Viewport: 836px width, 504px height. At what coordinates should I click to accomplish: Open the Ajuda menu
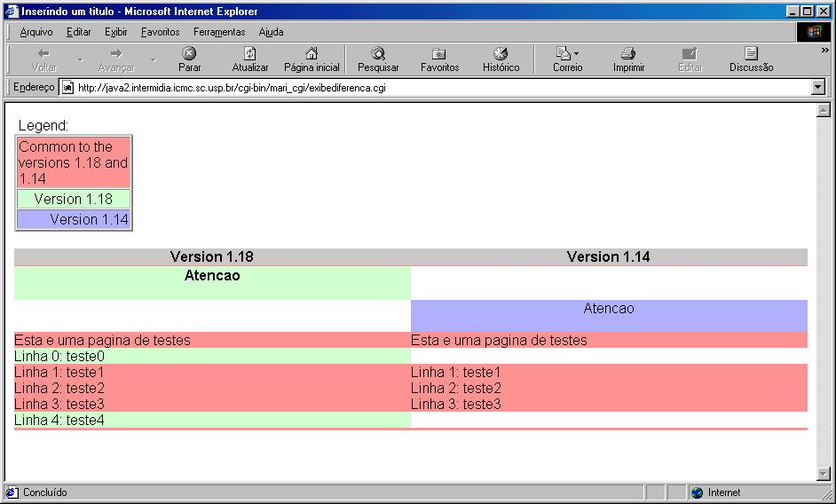pos(271,32)
